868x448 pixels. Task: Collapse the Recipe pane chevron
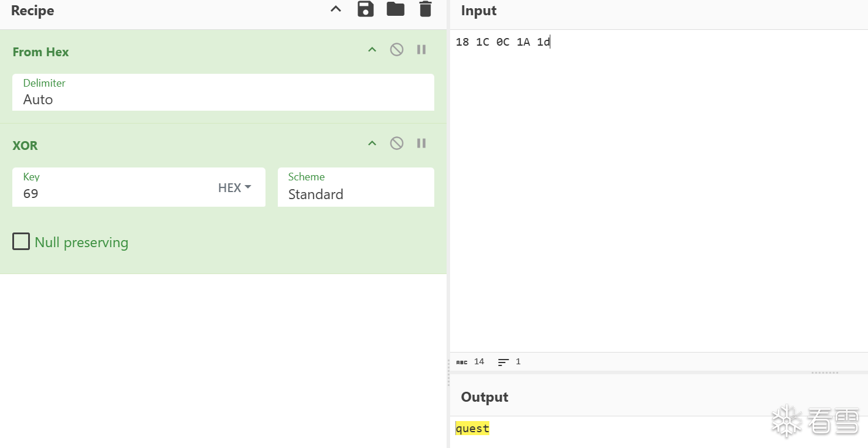point(336,9)
